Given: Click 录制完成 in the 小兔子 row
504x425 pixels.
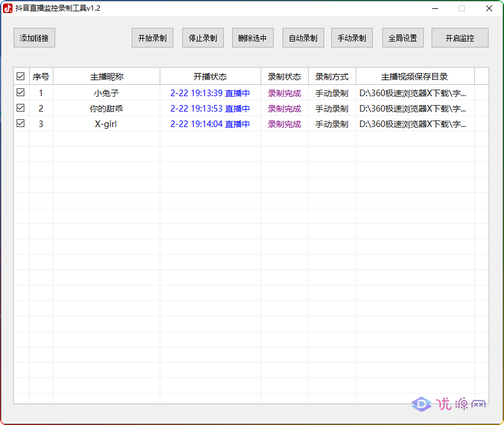Looking at the screenshot, I should tap(284, 93).
